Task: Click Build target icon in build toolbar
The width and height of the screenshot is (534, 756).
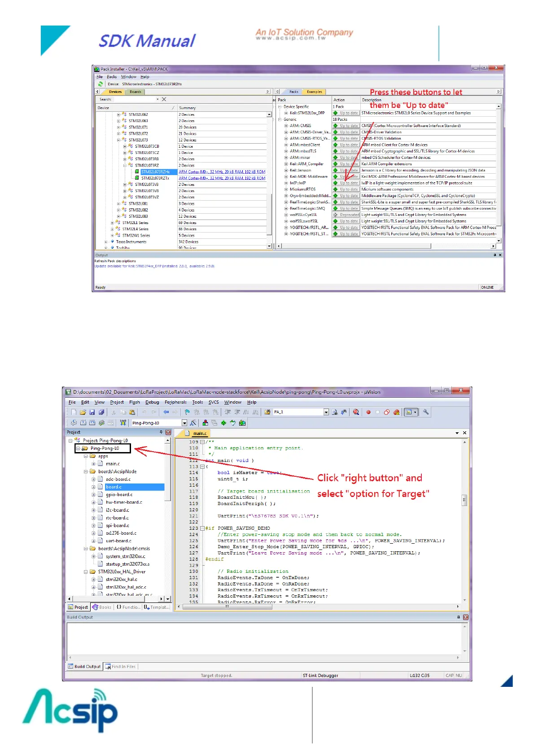Action: [x=83, y=422]
